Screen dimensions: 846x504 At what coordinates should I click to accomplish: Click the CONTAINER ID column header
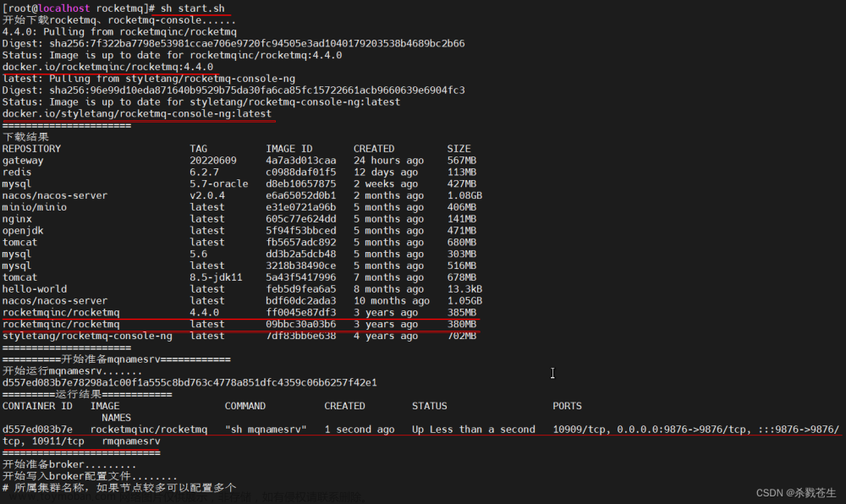point(37,406)
